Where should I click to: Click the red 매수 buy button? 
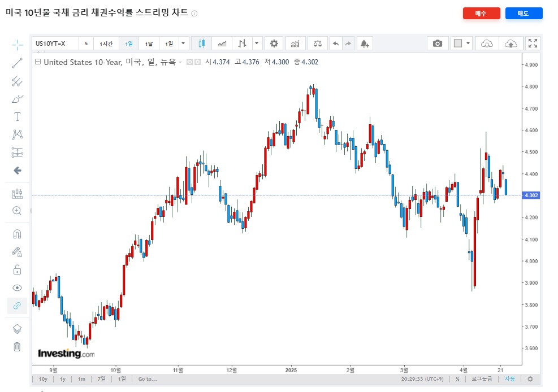click(481, 14)
